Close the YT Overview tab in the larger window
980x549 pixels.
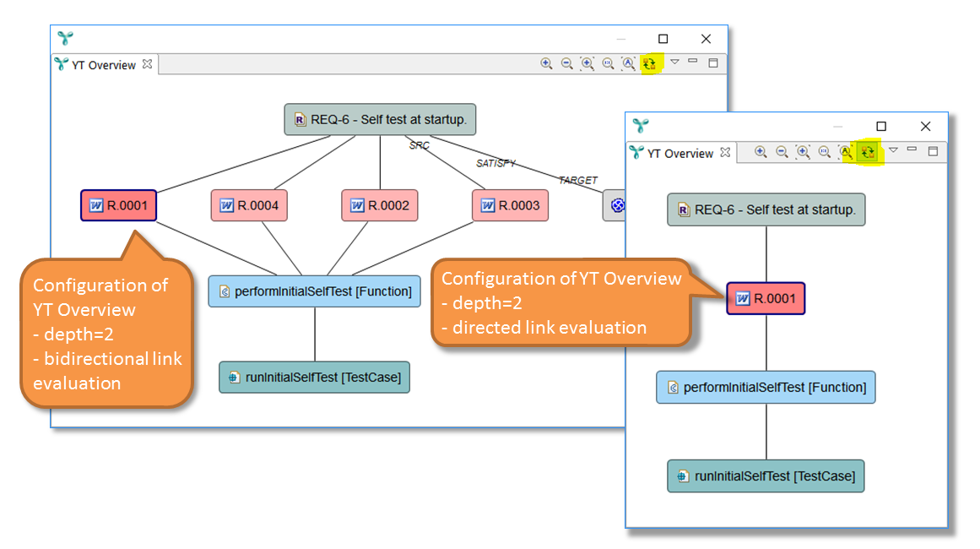tap(147, 64)
